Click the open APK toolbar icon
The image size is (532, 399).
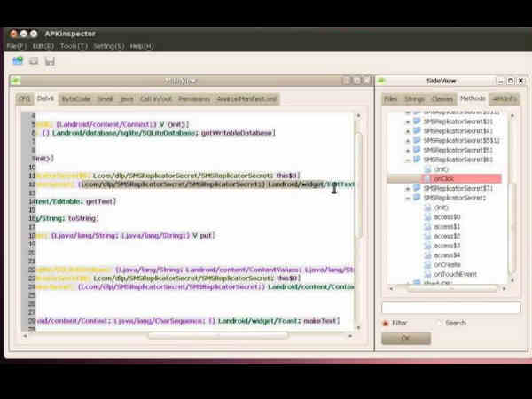18,61
